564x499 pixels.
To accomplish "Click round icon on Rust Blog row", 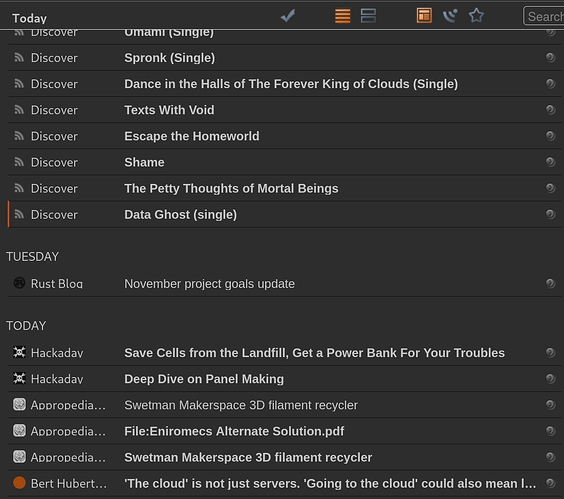I will pos(550,283).
